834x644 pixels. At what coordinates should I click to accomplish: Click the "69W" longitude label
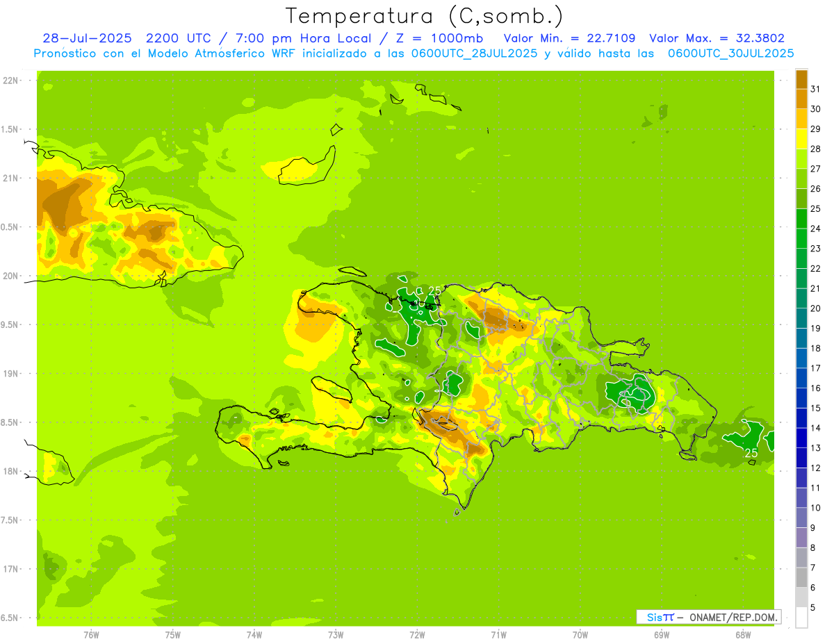pyautogui.click(x=662, y=634)
